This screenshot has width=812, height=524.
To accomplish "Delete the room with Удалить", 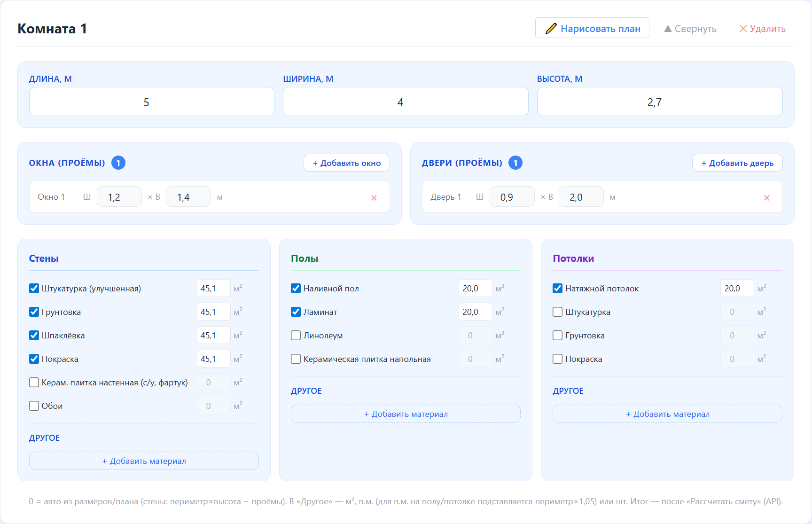I will [762, 29].
